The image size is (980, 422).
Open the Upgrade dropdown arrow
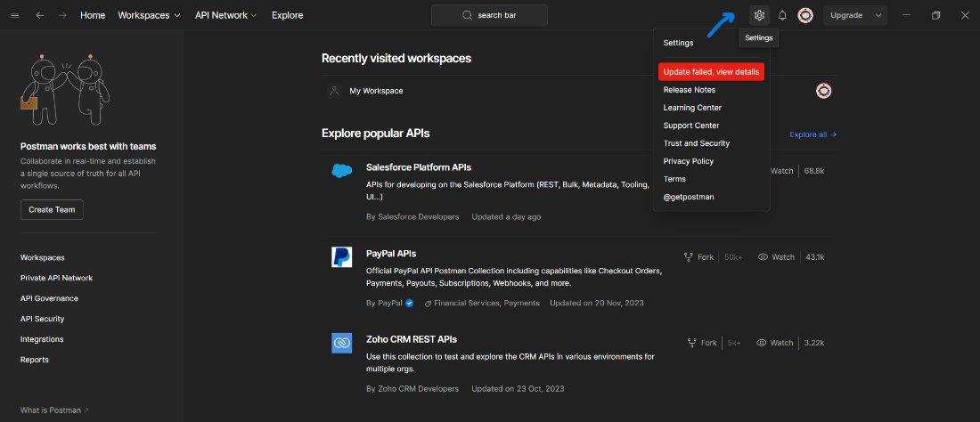[878, 16]
